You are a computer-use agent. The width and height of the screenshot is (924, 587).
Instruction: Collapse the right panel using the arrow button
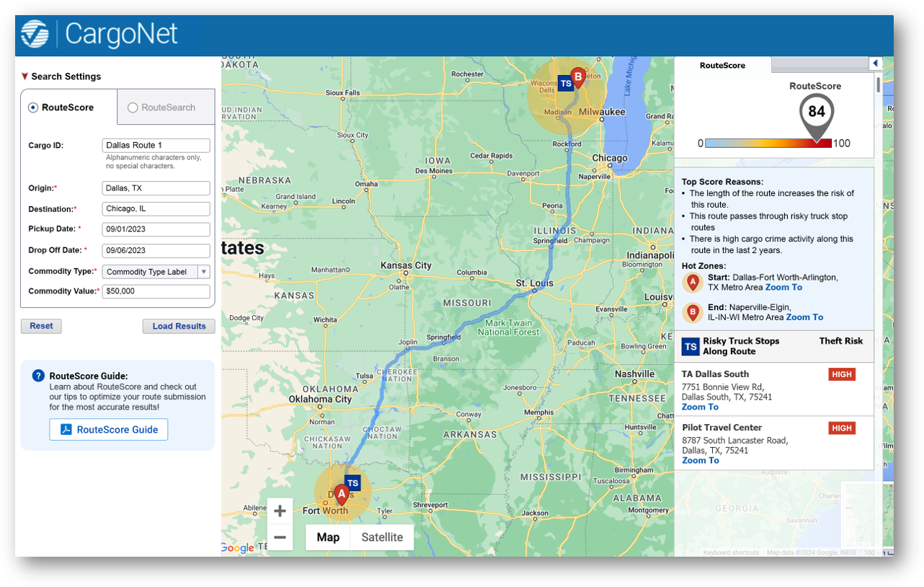[875, 63]
